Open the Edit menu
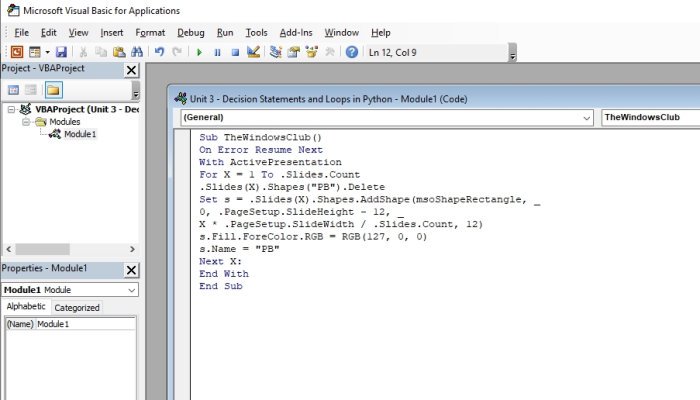This screenshot has width=700, height=400. click(49, 33)
